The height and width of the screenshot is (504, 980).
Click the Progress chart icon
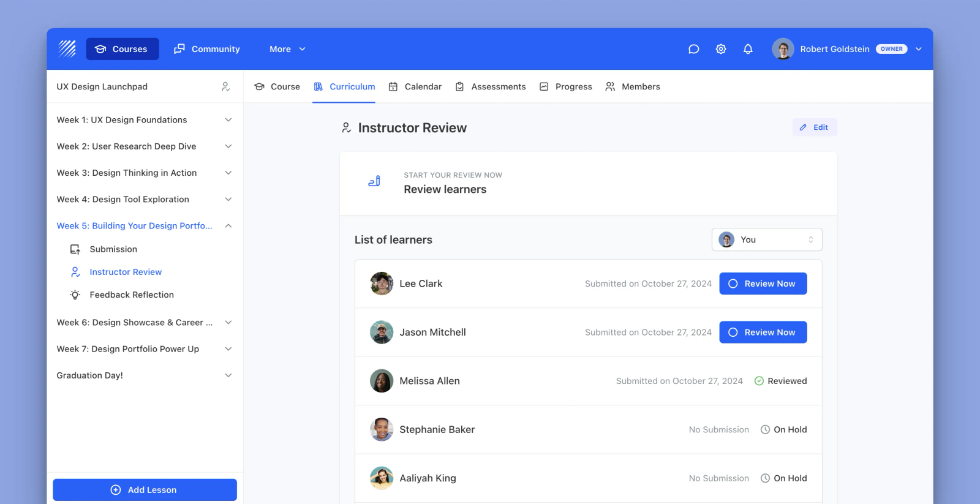pos(544,86)
